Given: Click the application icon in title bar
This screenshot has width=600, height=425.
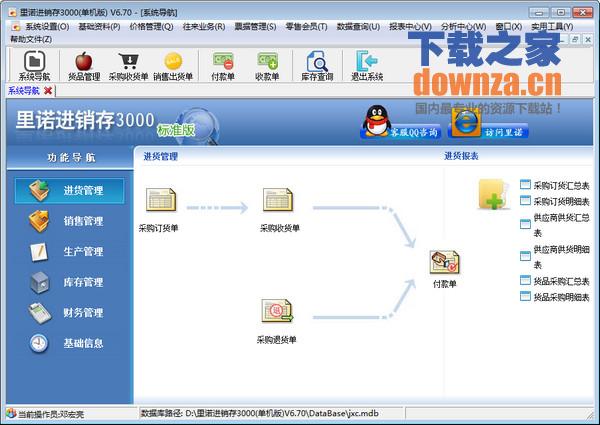Looking at the screenshot, I should pos(13,12).
